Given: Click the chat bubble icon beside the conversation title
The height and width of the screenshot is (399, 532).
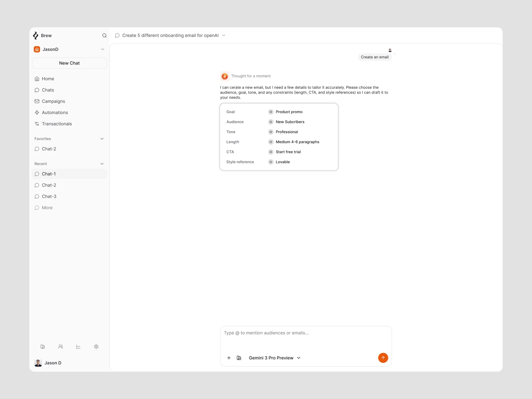Looking at the screenshot, I should click(x=117, y=36).
